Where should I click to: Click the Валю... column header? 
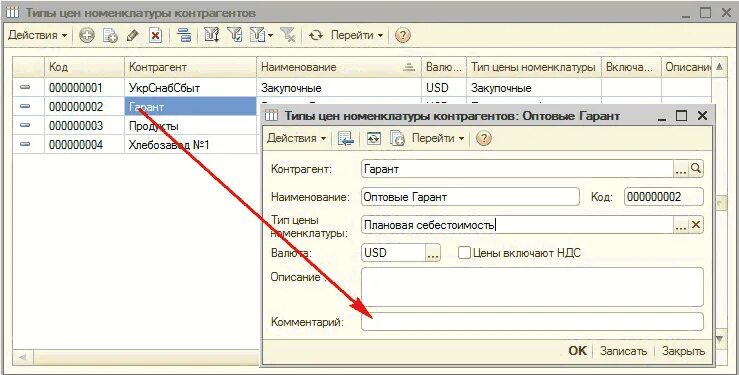444,67
